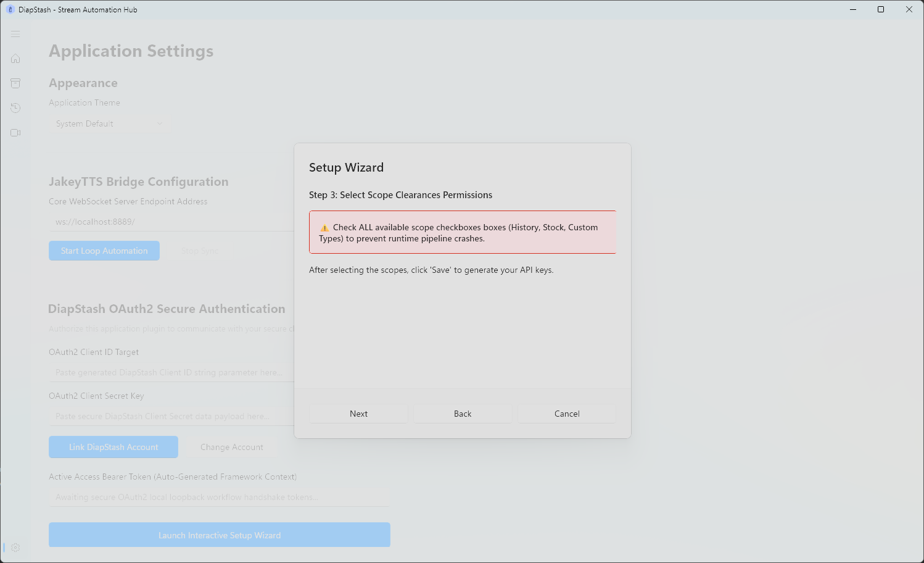Image resolution: width=924 pixels, height=563 pixels.
Task: Minimize the DiapStash window
Action: tap(853, 9)
